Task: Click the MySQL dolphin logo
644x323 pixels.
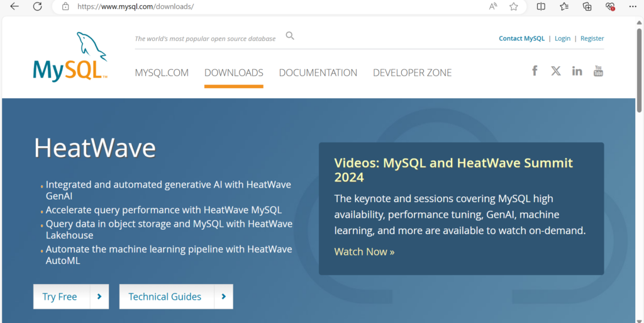Action: (70, 56)
